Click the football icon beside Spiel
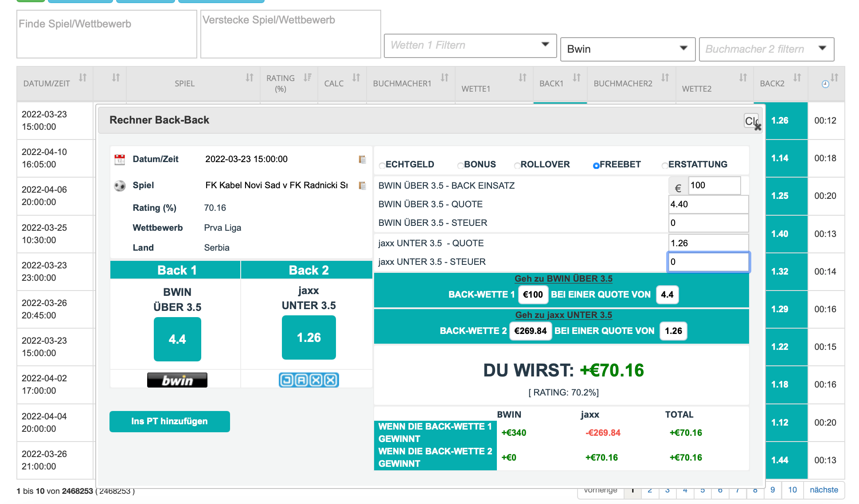 120,186
